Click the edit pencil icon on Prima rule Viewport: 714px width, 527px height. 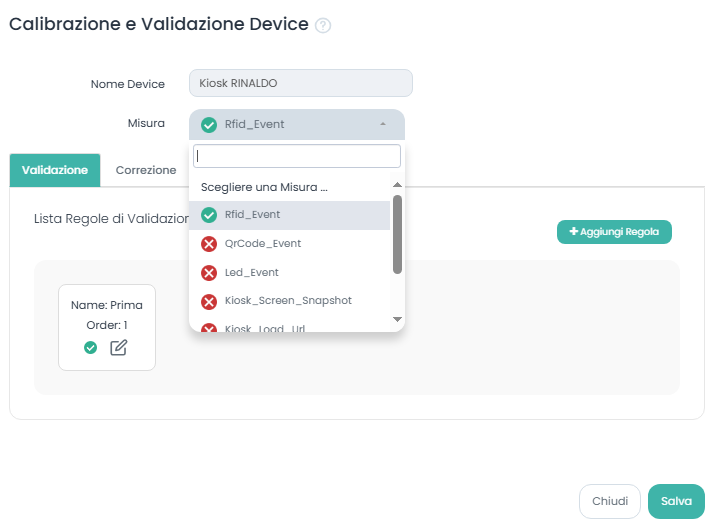coord(119,348)
